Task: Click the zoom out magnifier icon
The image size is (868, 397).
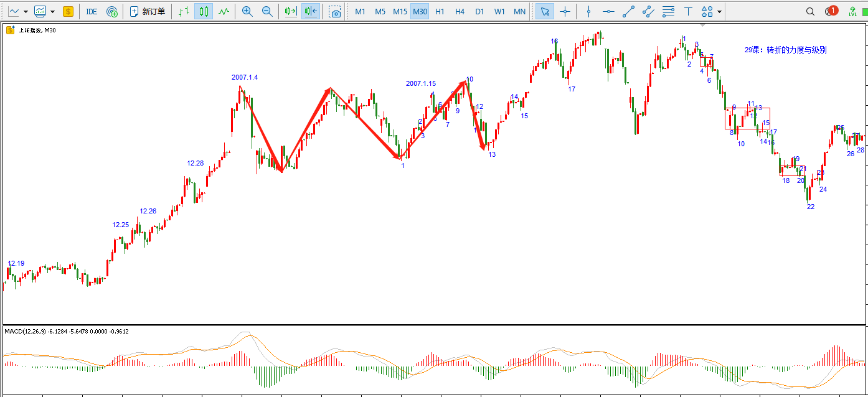Action: (x=267, y=11)
